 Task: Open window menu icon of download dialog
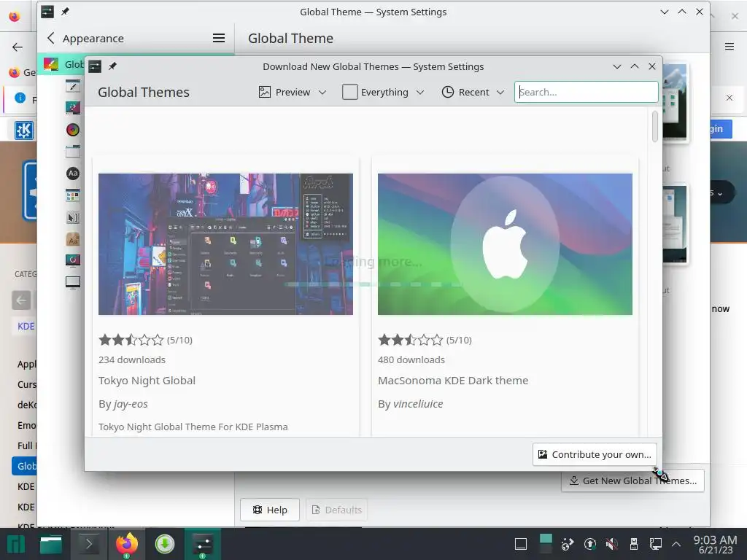tap(96, 66)
